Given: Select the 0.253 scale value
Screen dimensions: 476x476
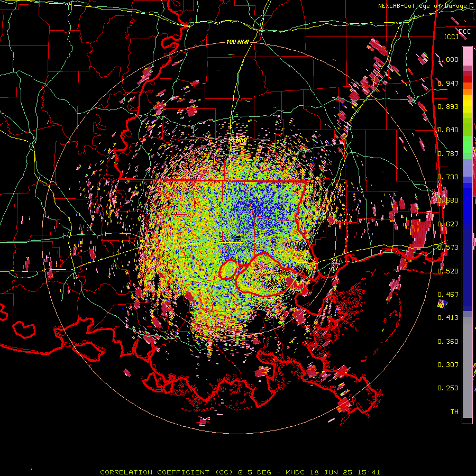Looking at the screenshot, I should tap(448, 388).
